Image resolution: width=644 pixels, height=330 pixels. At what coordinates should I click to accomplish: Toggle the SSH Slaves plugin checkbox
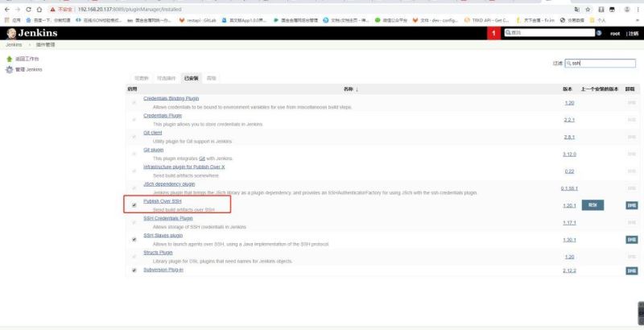(x=134, y=239)
